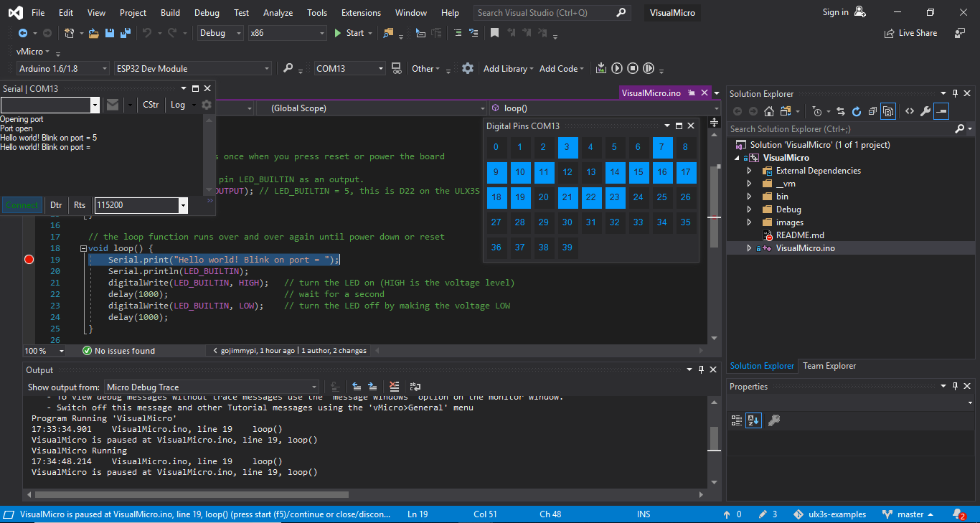Select the Collapse All icon in Solution Explorer
Image resolution: width=980 pixels, height=523 pixels.
(x=872, y=111)
